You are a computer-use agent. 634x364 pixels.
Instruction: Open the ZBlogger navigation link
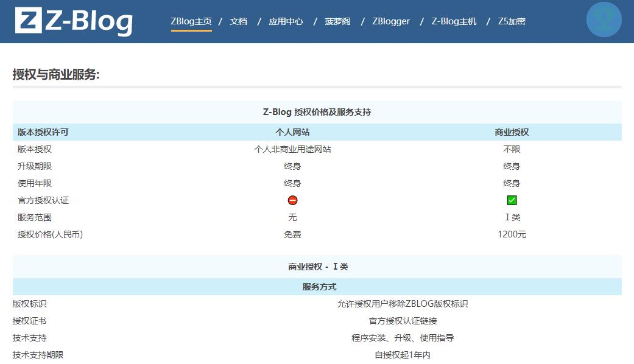tap(391, 21)
